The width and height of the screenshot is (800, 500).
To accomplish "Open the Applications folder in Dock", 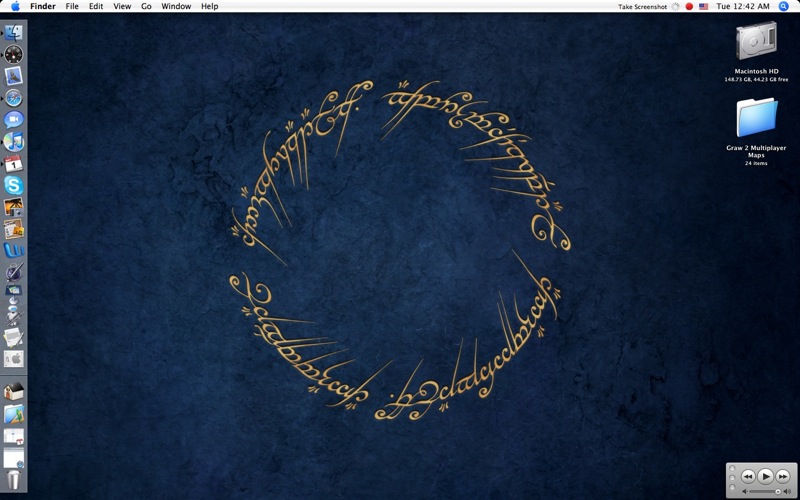I will (14, 414).
